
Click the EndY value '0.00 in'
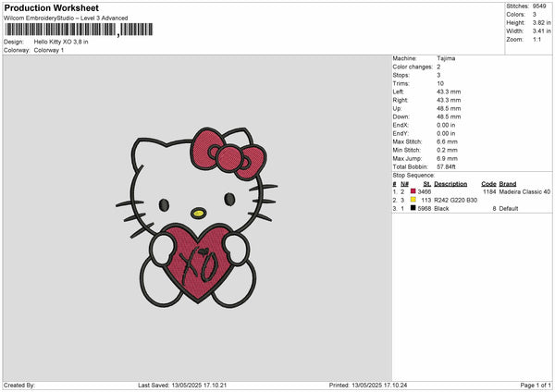click(x=446, y=134)
